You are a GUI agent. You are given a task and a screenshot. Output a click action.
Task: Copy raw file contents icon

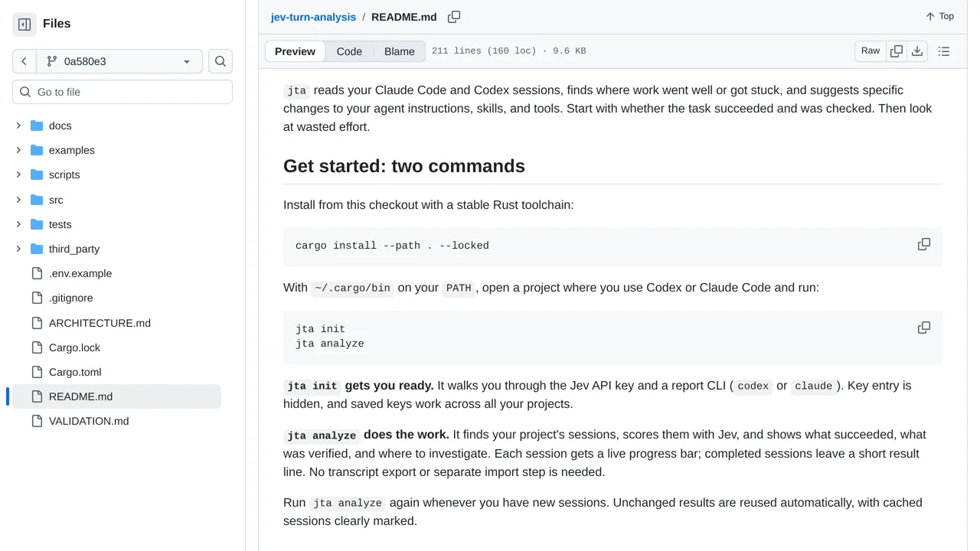point(897,51)
